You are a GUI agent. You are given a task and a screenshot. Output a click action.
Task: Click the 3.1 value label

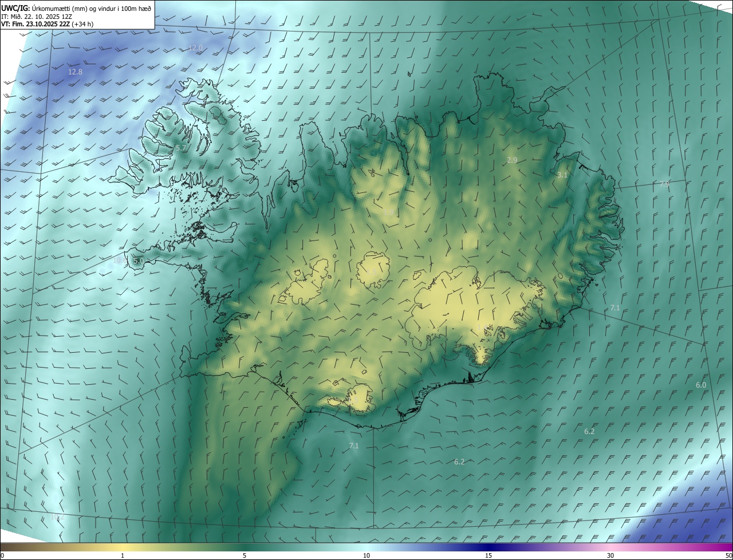coord(562,175)
